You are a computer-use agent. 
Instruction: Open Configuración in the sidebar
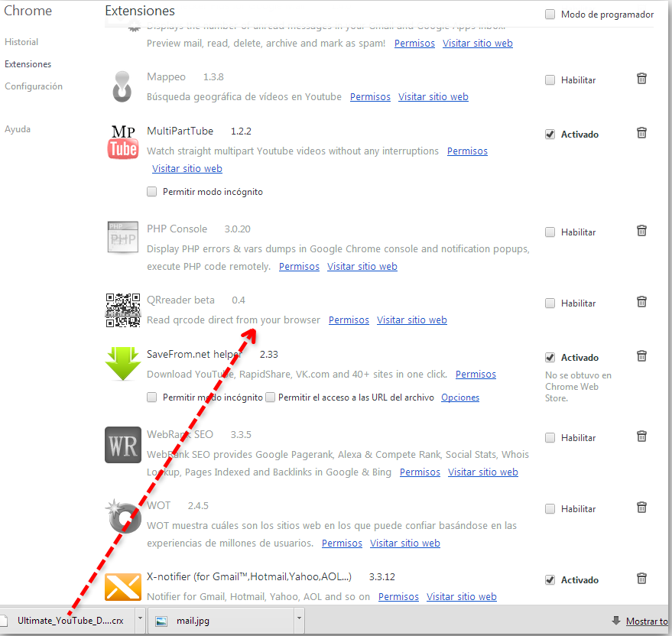pyautogui.click(x=34, y=86)
